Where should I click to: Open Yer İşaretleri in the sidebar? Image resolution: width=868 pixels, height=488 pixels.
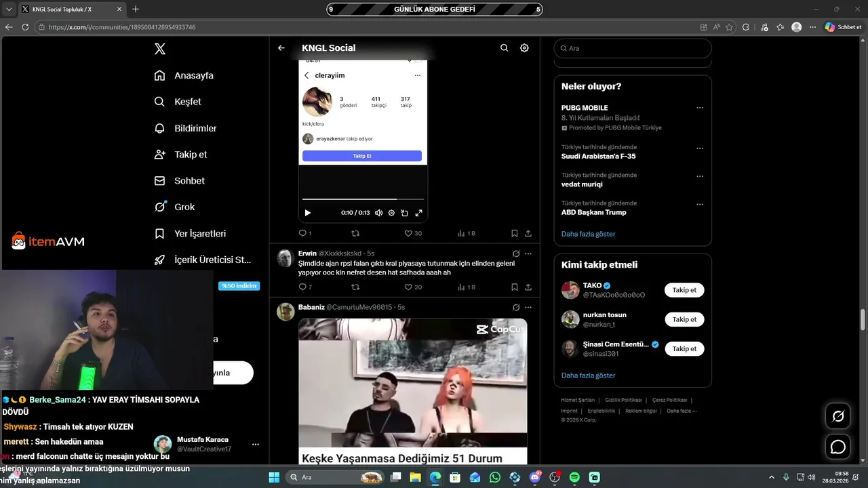point(191,233)
